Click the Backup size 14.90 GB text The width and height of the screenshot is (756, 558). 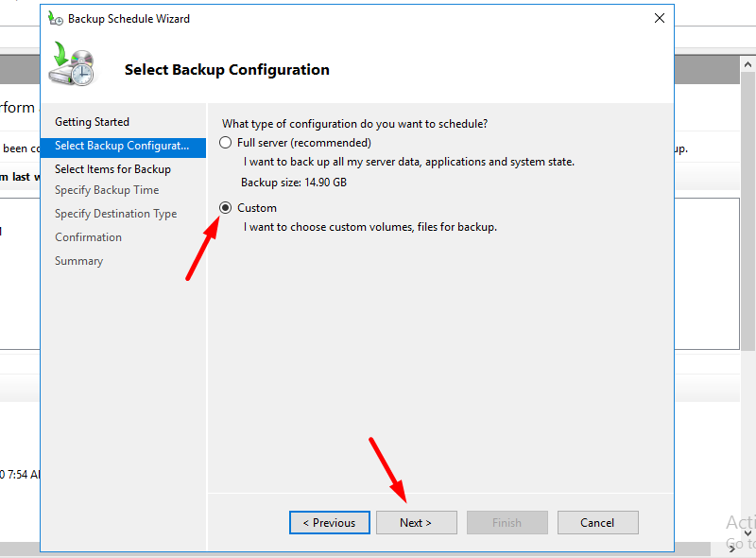(x=293, y=183)
